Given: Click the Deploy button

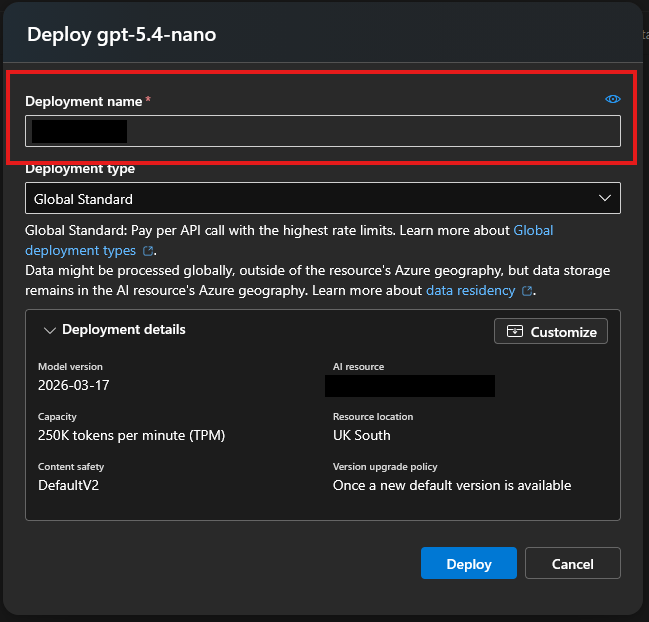Looking at the screenshot, I should point(469,563).
